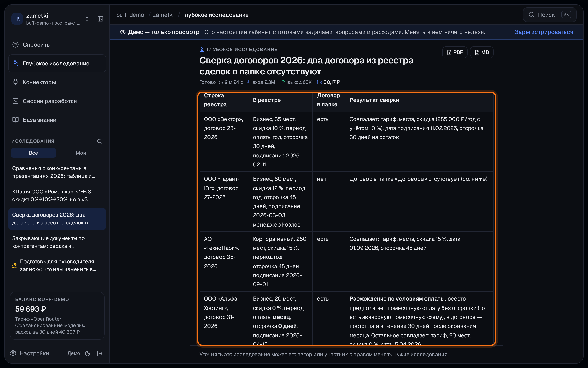Open Настройки gear icon
Viewport: 588px width, 368px height.
coord(13,353)
